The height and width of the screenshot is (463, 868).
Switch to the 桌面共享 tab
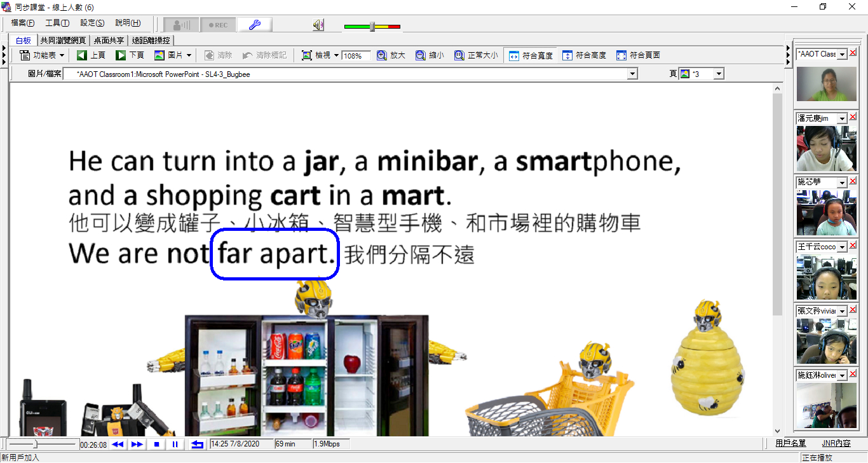coord(110,40)
